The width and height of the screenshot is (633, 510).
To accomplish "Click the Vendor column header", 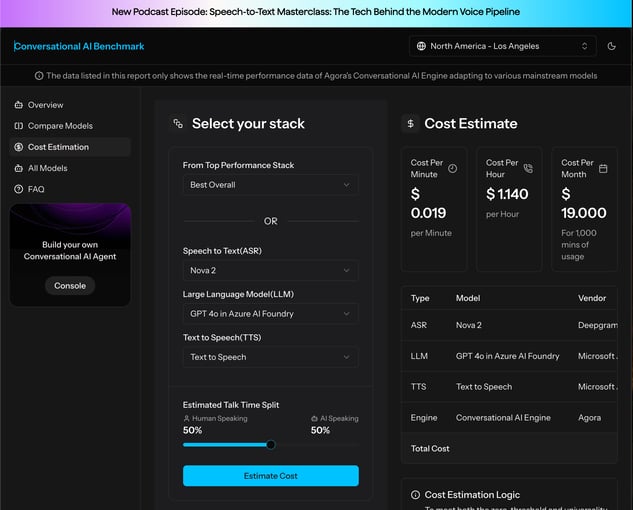I will [592, 298].
